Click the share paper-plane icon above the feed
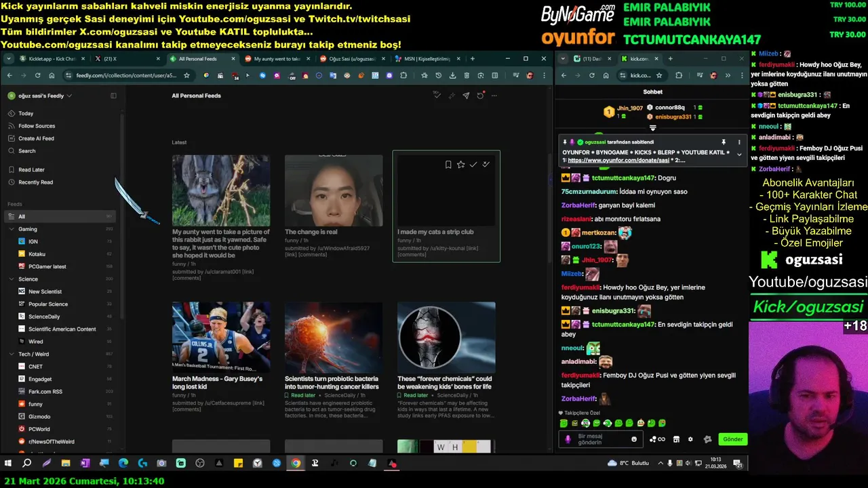Screen dimensions: 868x488 tap(466, 96)
